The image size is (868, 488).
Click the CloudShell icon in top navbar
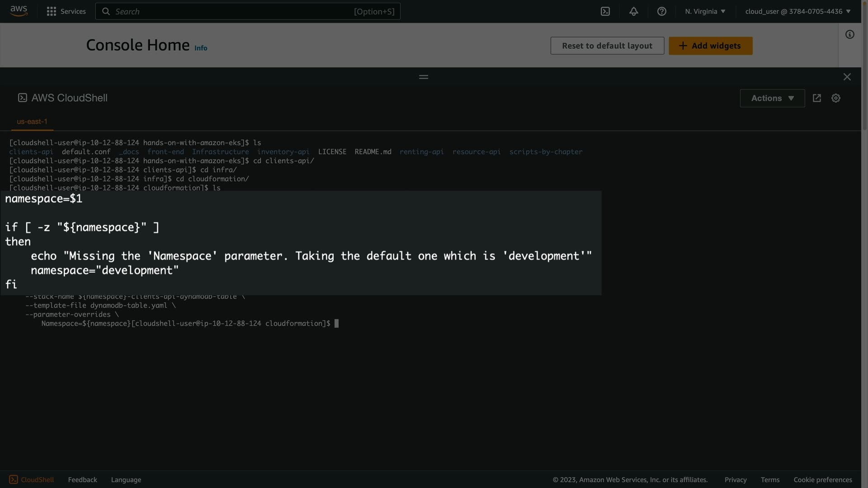605,11
